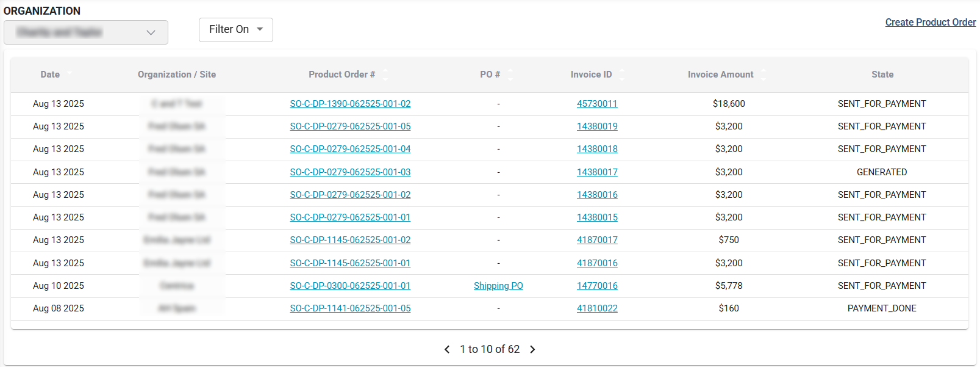980x367 pixels.
Task: Expand the Filter On dropdown
Action: click(x=235, y=29)
